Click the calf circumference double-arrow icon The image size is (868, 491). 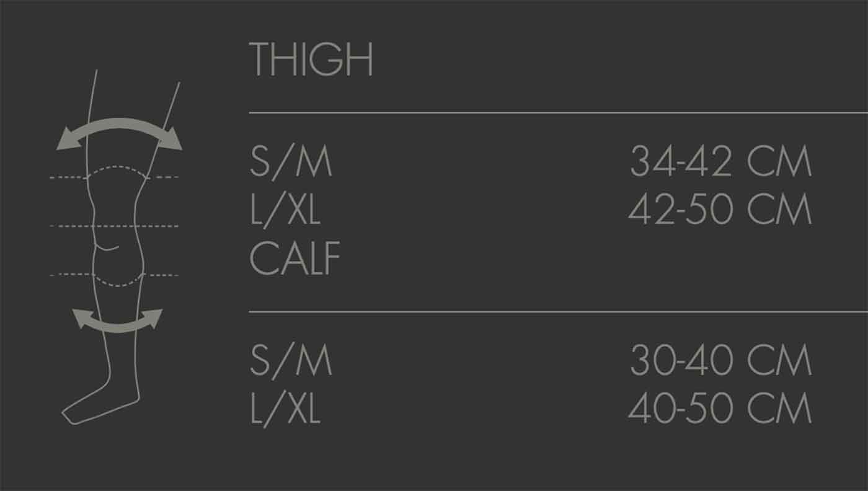click(117, 323)
